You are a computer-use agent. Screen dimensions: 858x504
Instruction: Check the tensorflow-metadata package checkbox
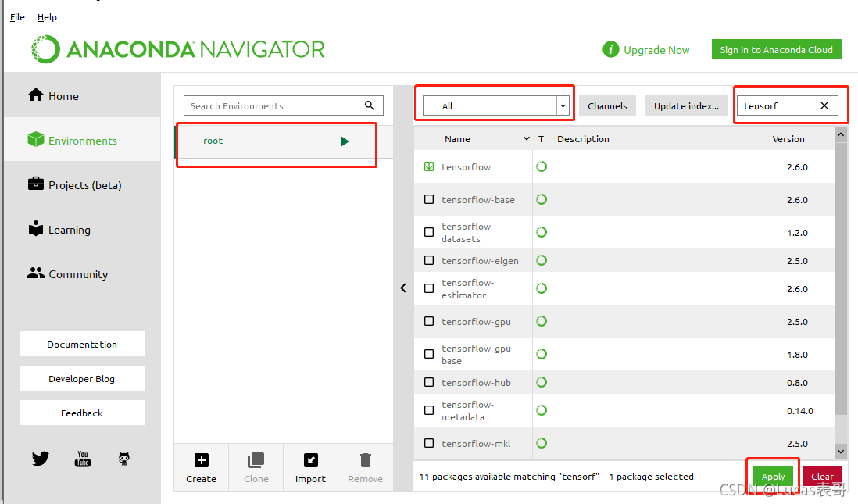point(429,410)
